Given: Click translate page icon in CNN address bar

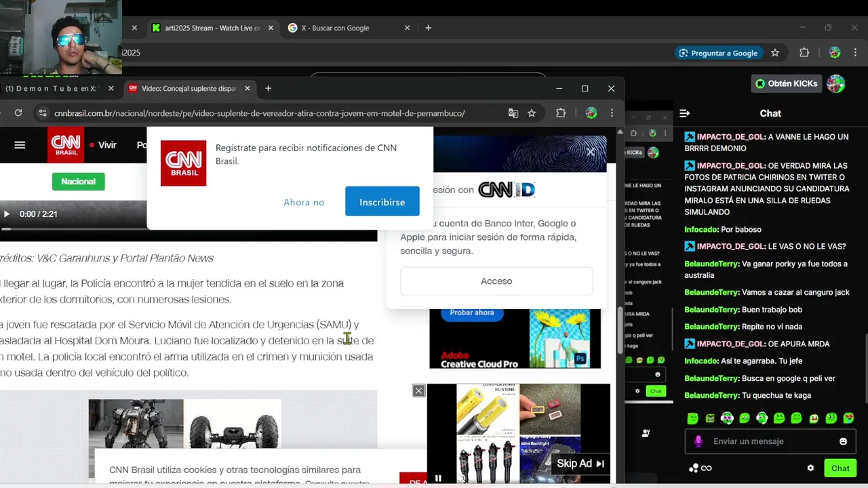Looking at the screenshot, I should click(513, 113).
